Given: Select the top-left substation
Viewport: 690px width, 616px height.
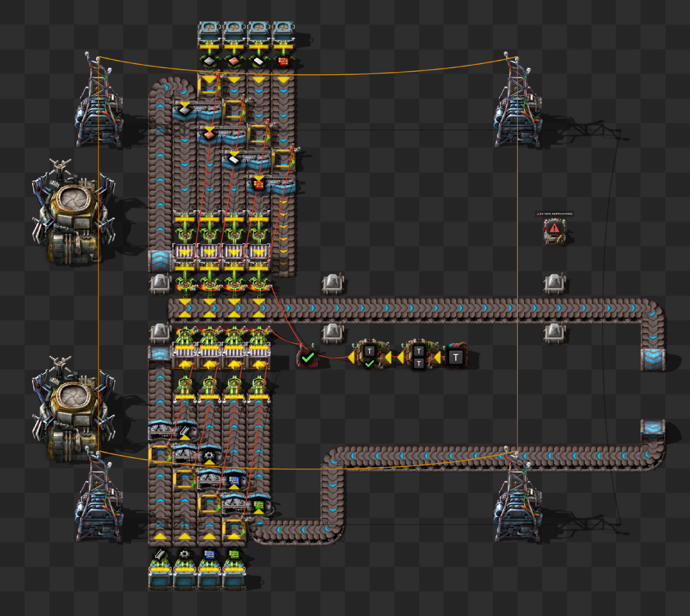Looking at the screenshot, I should click(x=99, y=101).
